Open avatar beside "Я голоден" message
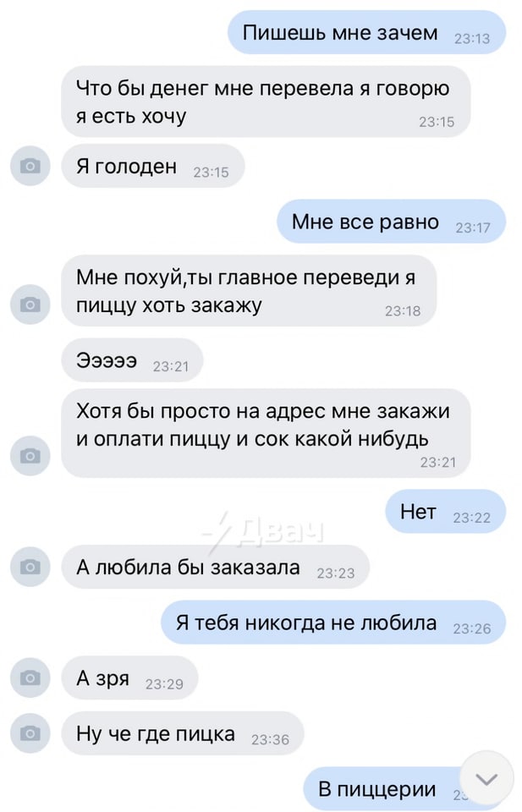The height and width of the screenshot is (812, 522). pos(30,166)
